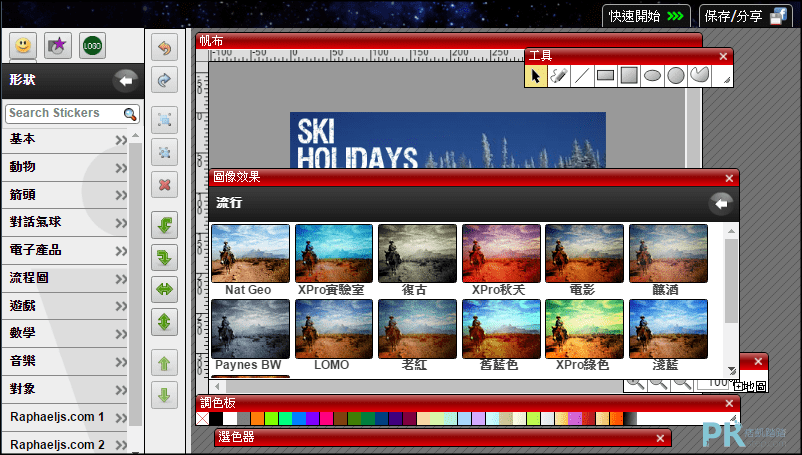802x455 pixels.
Task: Apply the XPro綠色 effect thumbnail
Action: (x=585, y=329)
